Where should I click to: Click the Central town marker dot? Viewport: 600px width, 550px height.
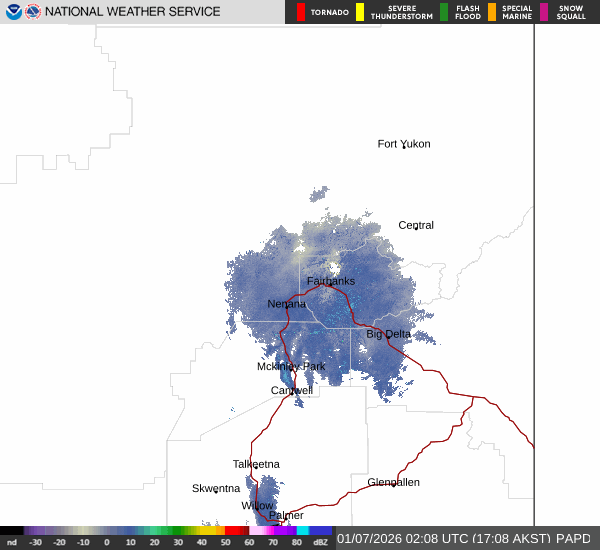click(x=416, y=229)
